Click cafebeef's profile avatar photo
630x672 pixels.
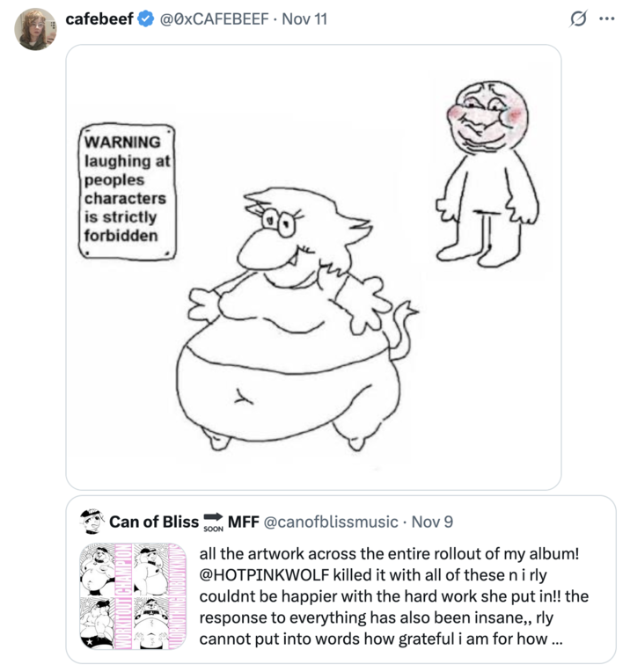pyautogui.click(x=35, y=29)
